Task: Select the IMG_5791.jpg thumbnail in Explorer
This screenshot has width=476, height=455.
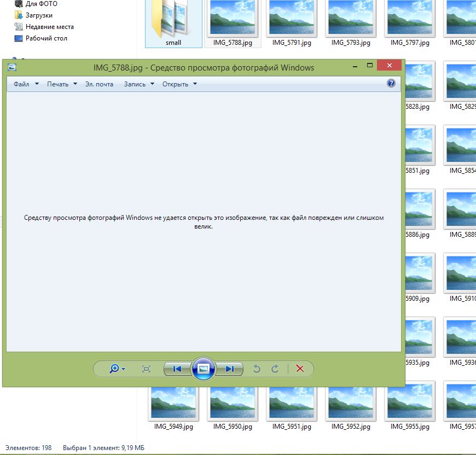Action: (x=292, y=18)
